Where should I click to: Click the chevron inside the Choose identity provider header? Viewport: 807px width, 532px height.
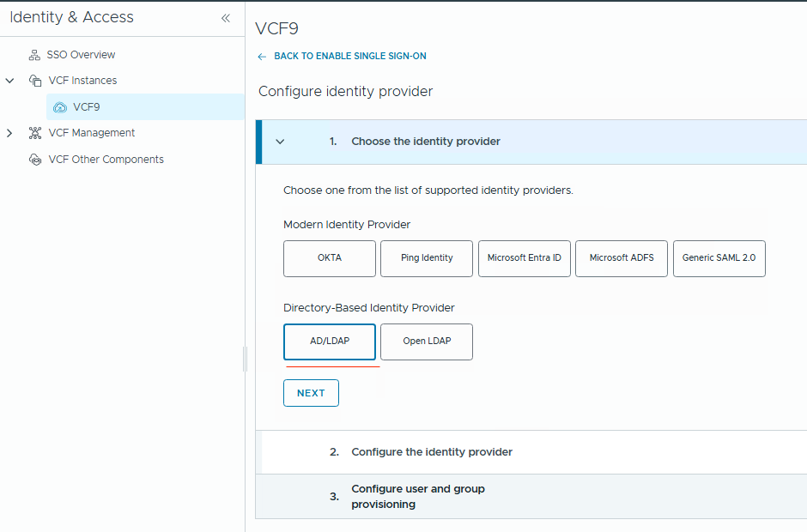pyautogui.click(x=280, y=143)
